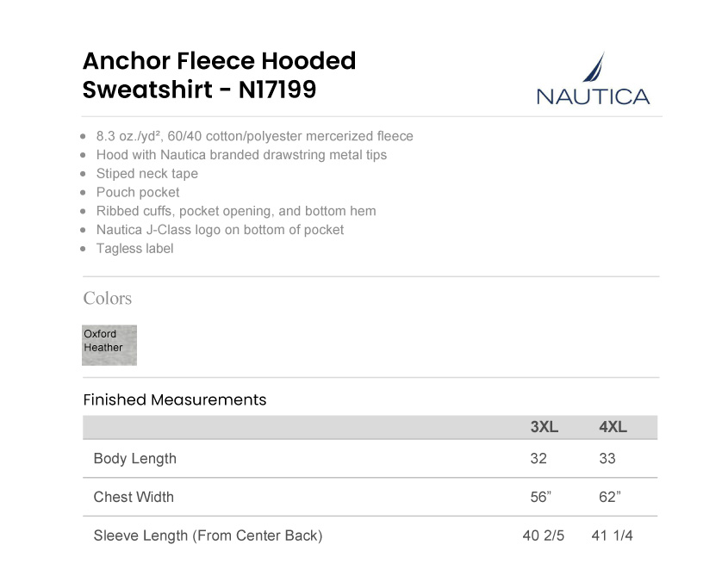Click the 4XL sleeve length value 41 1/4
This screenshot has height=588, width=722.
click(x=613, y=535)
